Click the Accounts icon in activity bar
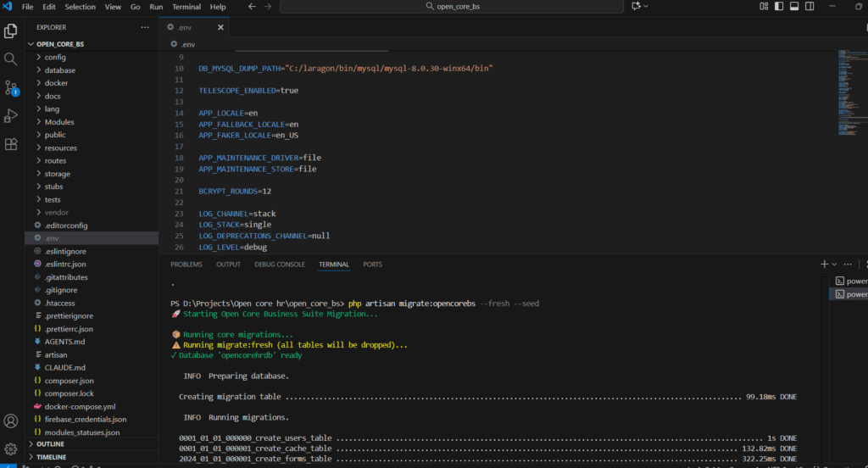This screenshot has height=468, width=868. pyautogui.click(x=11, y=421)
